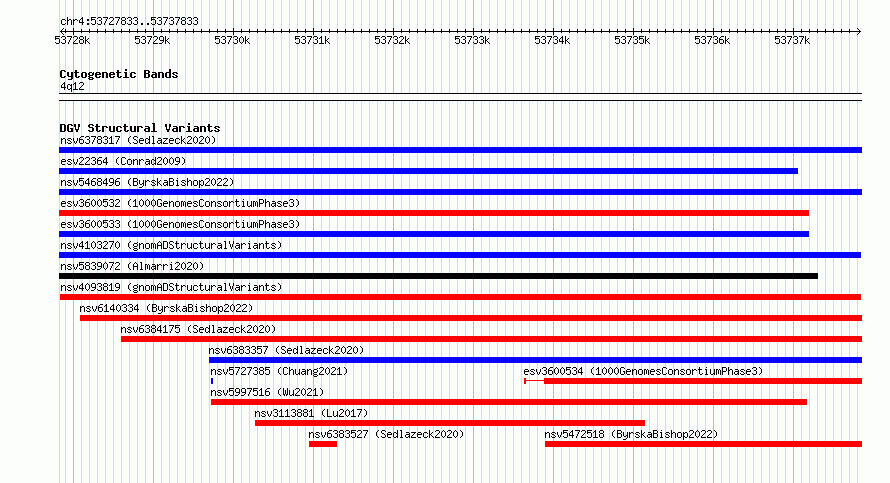Click the nsv6140334 (ByrskaBishop2022) label

click(x=166, y=308)
